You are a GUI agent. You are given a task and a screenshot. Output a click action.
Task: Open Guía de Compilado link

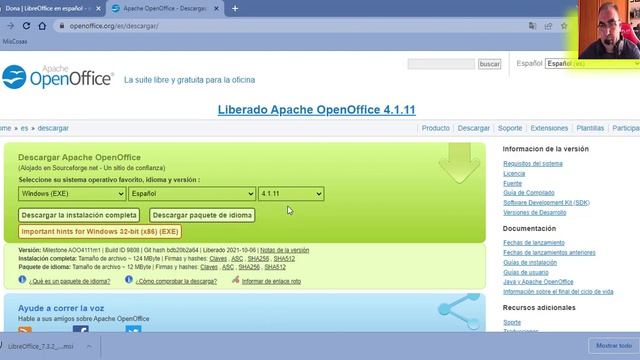point(529,193)
